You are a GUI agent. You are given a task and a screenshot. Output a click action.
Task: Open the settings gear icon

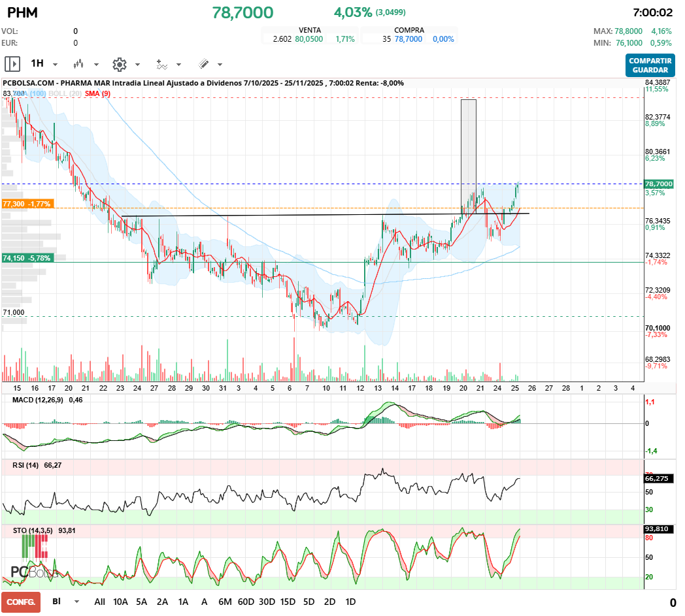tap(119, 64)
